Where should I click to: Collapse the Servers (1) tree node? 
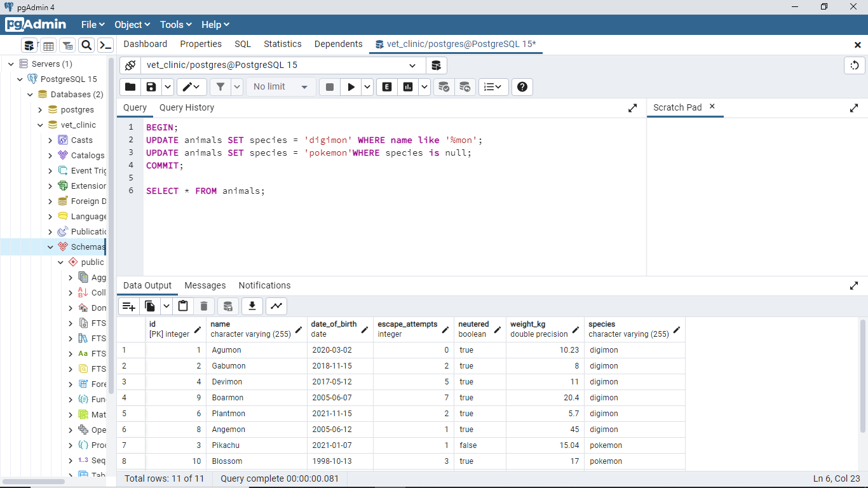point(11,64)
